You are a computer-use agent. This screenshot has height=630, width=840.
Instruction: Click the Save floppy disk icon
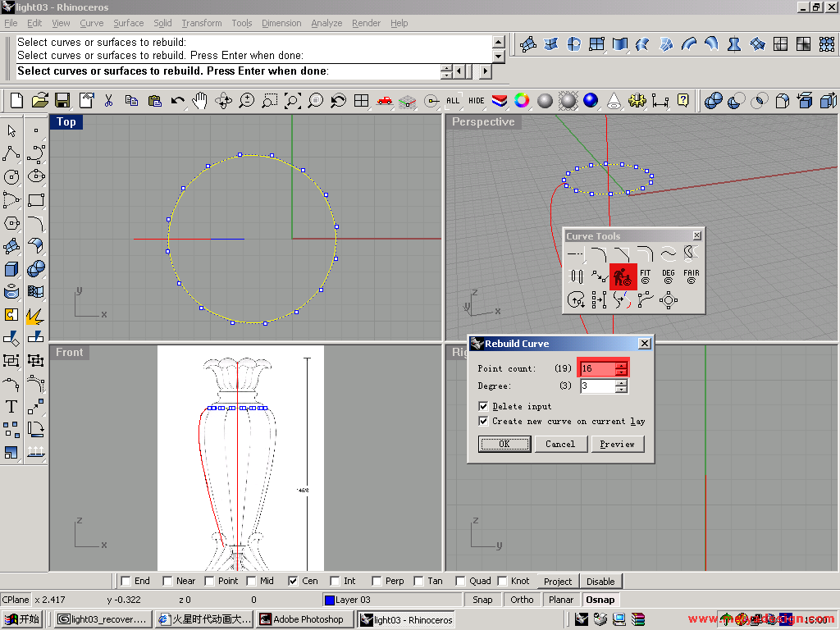[x=62, y=101]
